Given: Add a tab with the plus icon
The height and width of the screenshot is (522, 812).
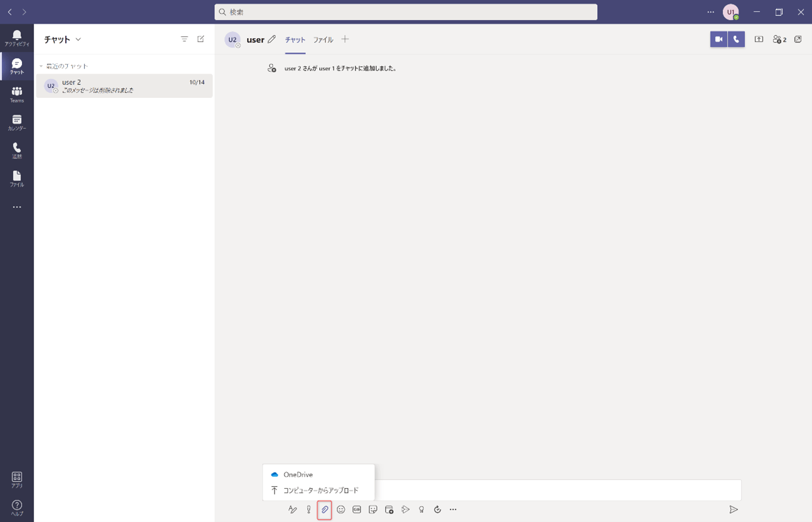Looking at the screenshot, I should coord(345,39).
